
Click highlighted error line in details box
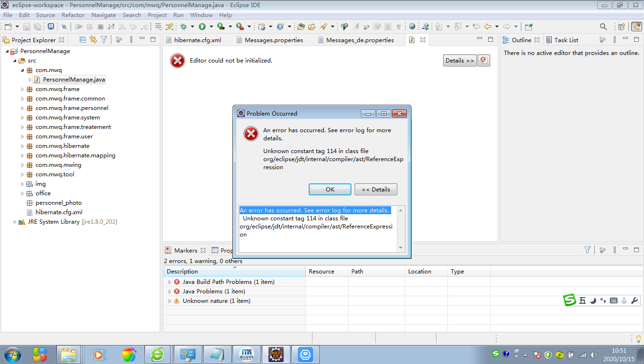point(314,210)
